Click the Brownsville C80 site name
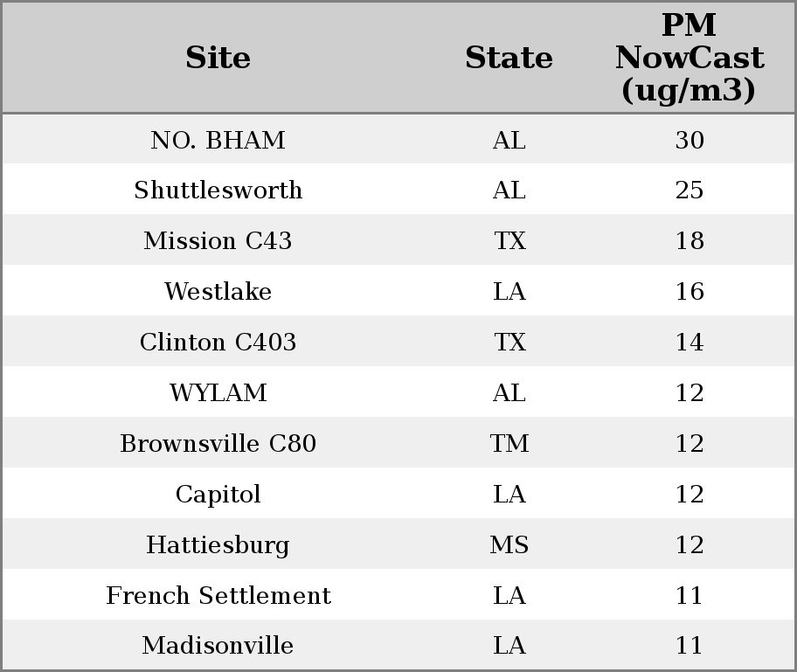This screenshot has width=797, height=672. [x=218, y=444]
